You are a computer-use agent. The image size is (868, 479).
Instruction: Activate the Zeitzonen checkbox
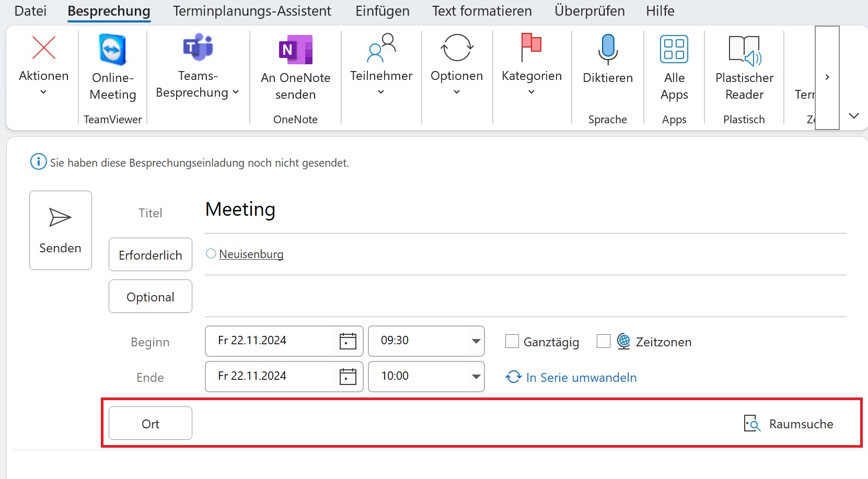click(604, 341)
